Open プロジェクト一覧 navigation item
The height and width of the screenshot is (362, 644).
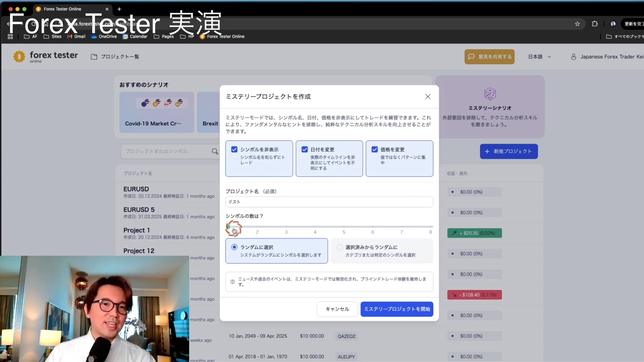(115, 57)
